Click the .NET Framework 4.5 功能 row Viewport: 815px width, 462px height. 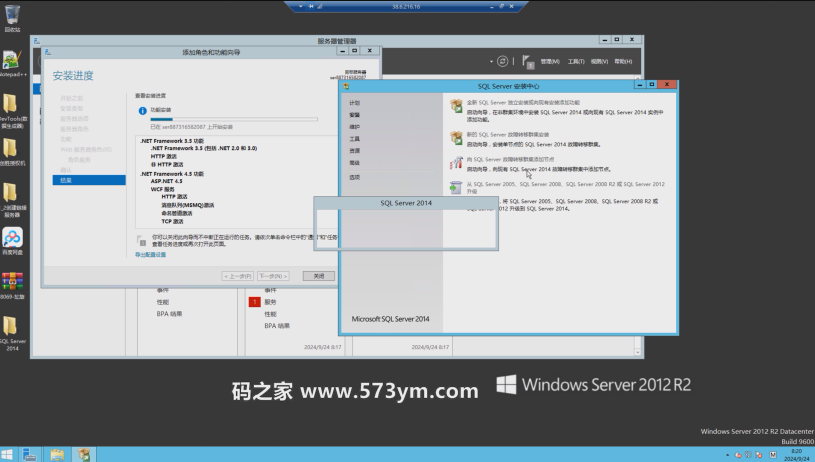coord(172,174)
